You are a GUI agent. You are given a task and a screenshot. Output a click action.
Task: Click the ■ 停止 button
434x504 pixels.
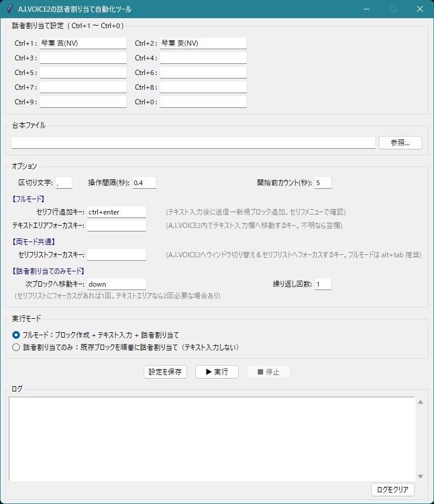pyautogui.click(x=268, y=372)
